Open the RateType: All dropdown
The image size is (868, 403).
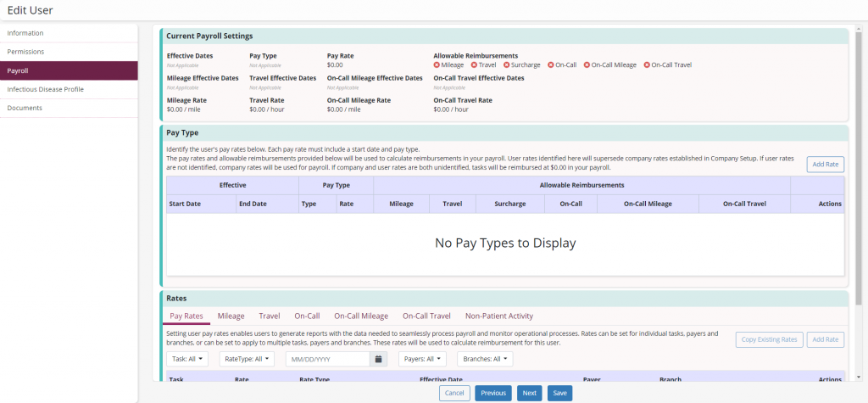coord(247,359)
